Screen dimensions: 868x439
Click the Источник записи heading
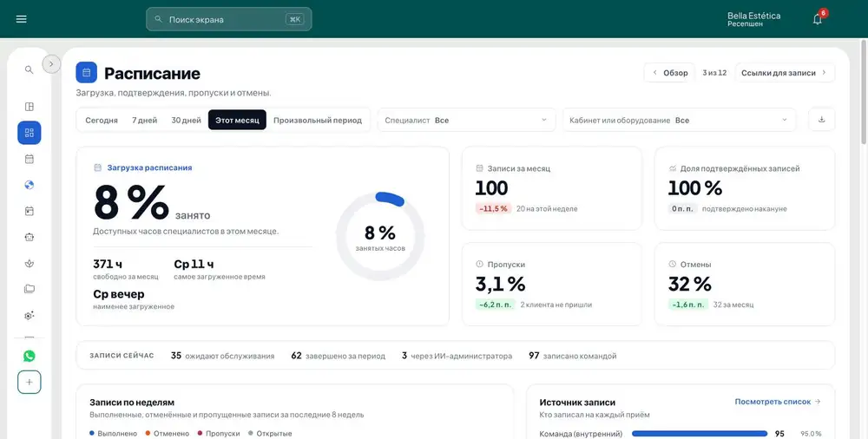(577, 403)
